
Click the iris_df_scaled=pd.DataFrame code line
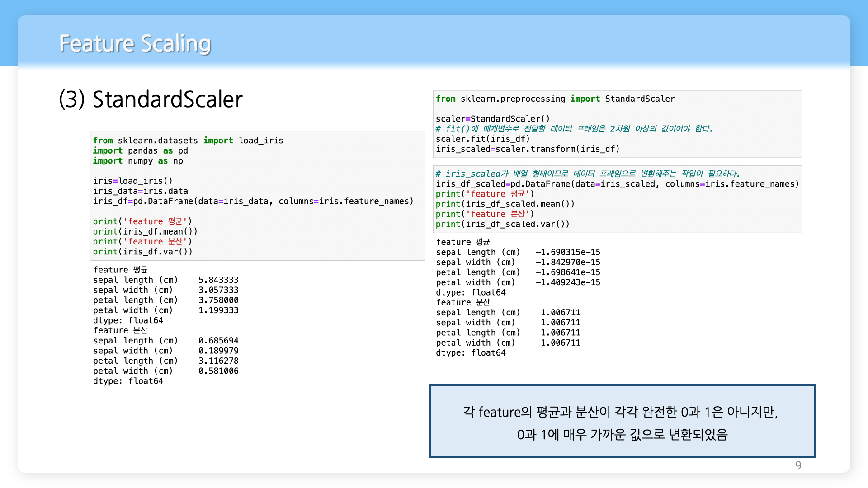tap(617, 184)
